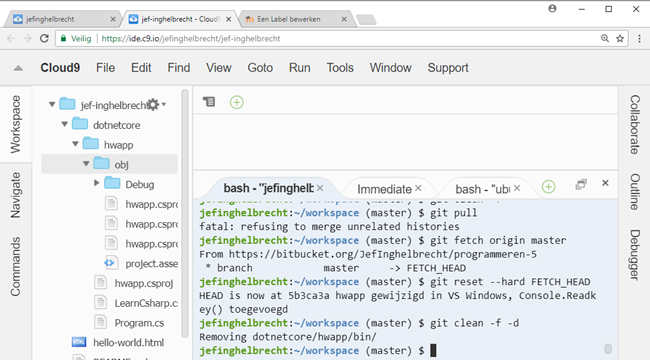This screenshot has width=650, height=360.
Task: Open a new editor tab with plus icon
Action: click(x=237, y=102)
